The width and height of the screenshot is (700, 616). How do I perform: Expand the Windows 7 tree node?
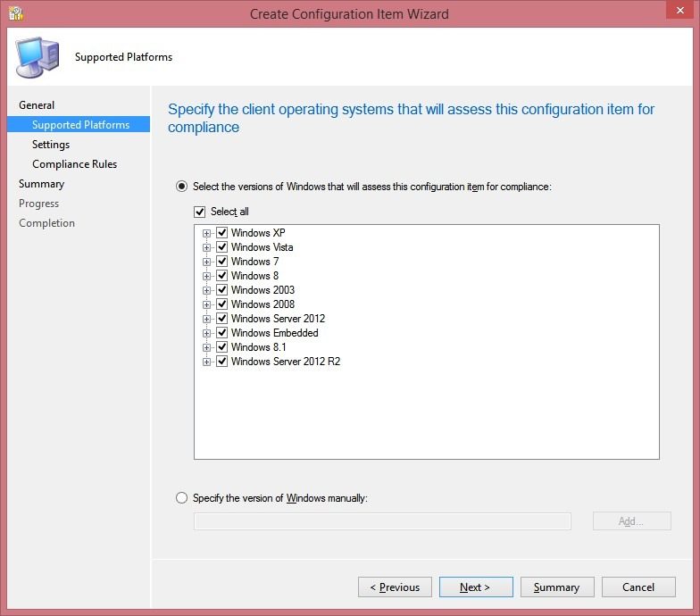point(206,262)
